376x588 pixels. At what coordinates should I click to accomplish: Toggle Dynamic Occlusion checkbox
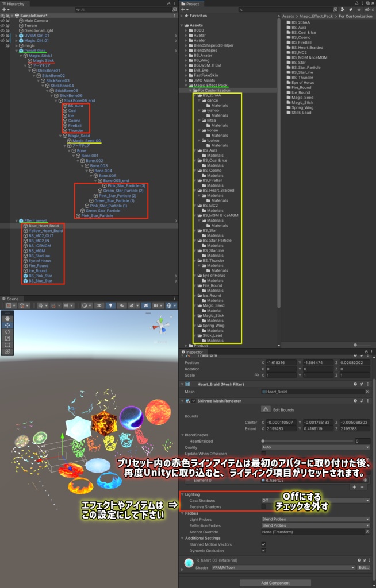point(263,551)
